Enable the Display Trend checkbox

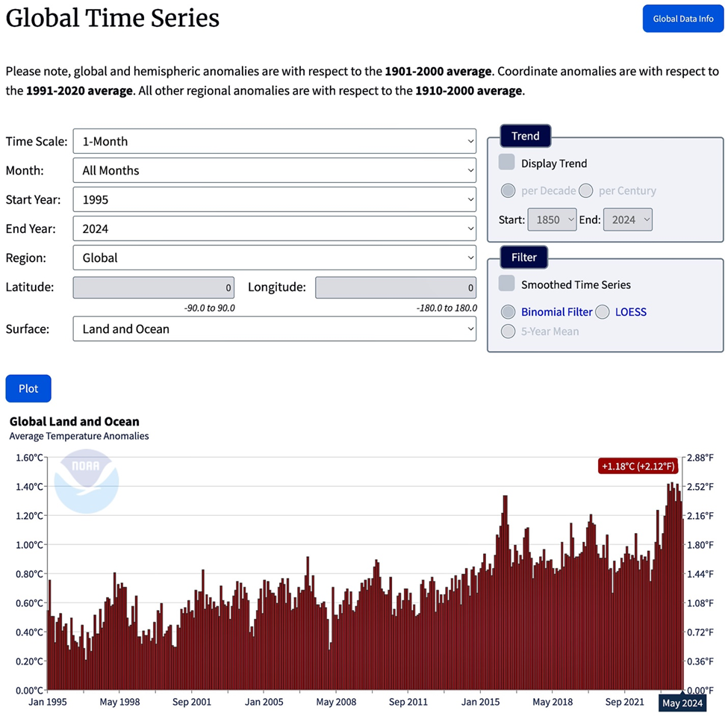pos(506,162)
